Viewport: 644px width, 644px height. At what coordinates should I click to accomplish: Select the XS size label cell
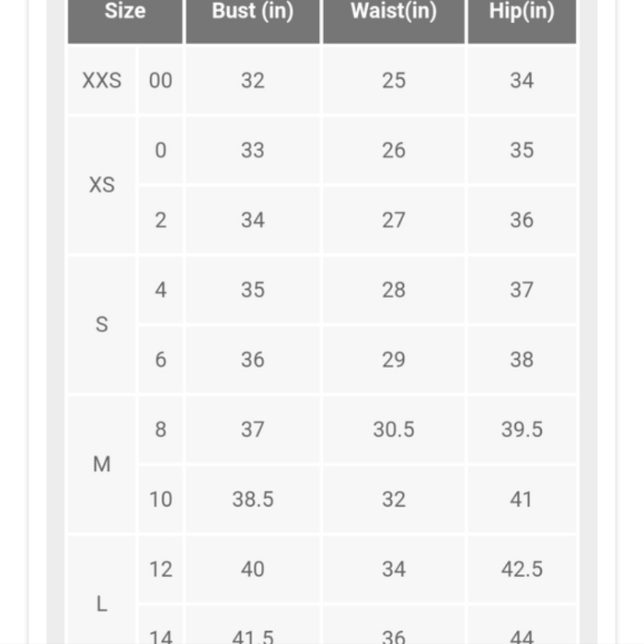tap(102, 185)
